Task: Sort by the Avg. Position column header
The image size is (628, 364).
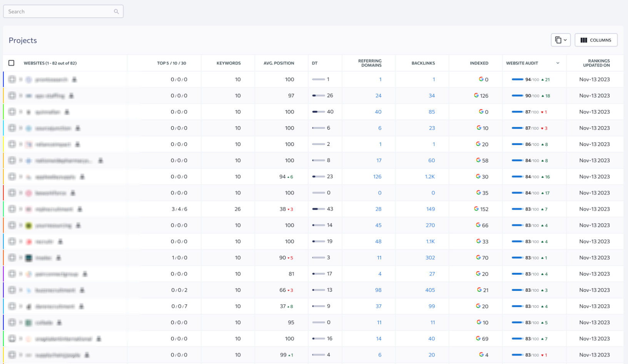Action: [279, 63]
